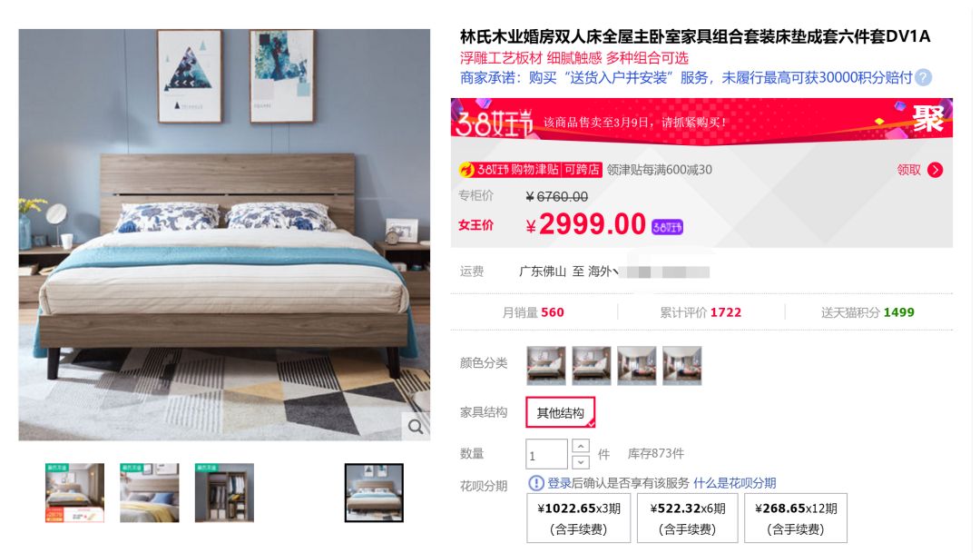Select the 其他结构 furniture structure option

coord(560,413)
